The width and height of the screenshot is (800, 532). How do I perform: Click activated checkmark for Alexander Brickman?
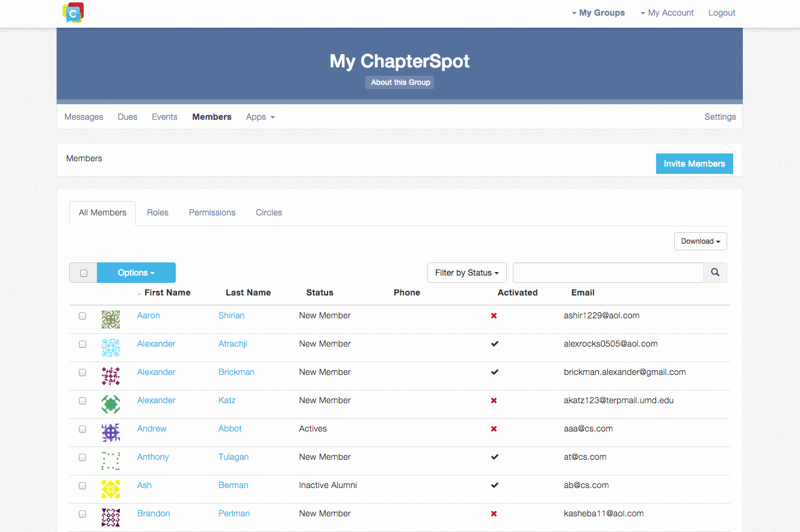[495, 373]
